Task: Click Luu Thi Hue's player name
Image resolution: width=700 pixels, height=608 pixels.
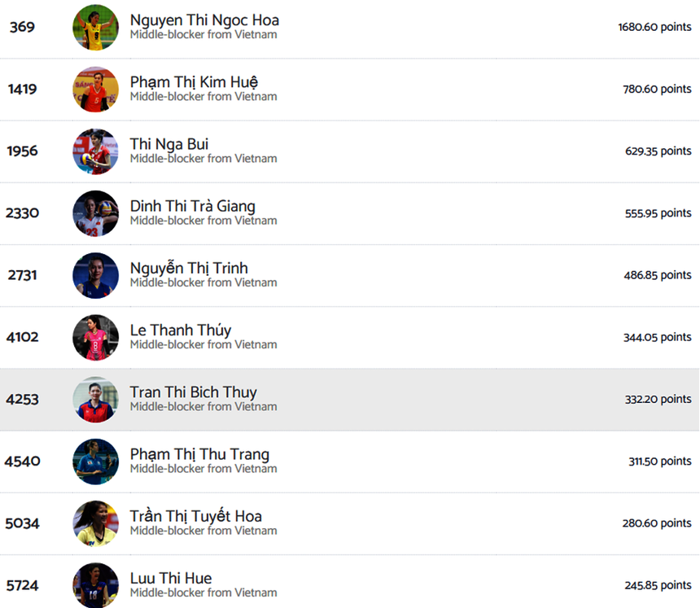Action: click(171, 578)
